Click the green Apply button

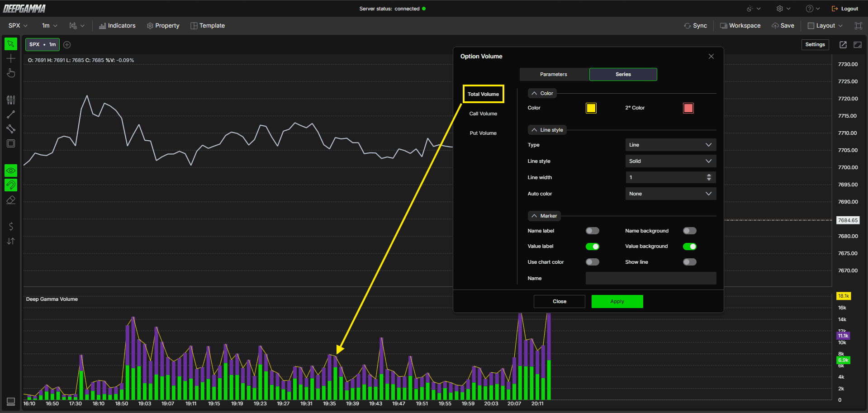(617, 301)
